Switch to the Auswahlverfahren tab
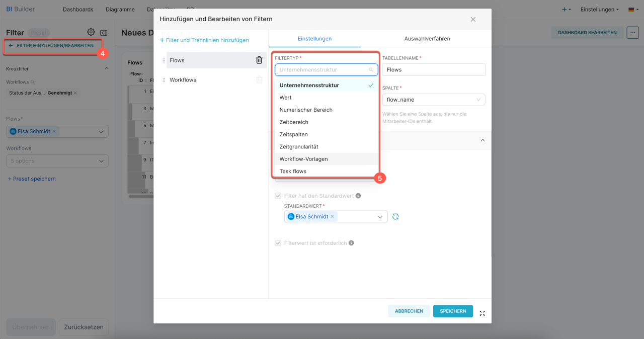This screenshot has height=339, width=644. [427, 39]
